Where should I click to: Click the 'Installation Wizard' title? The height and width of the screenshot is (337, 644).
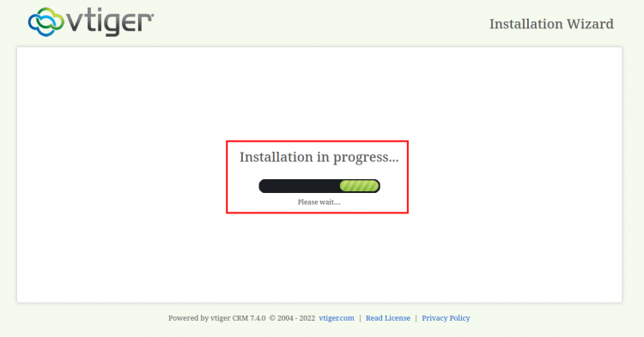(551, 24)
